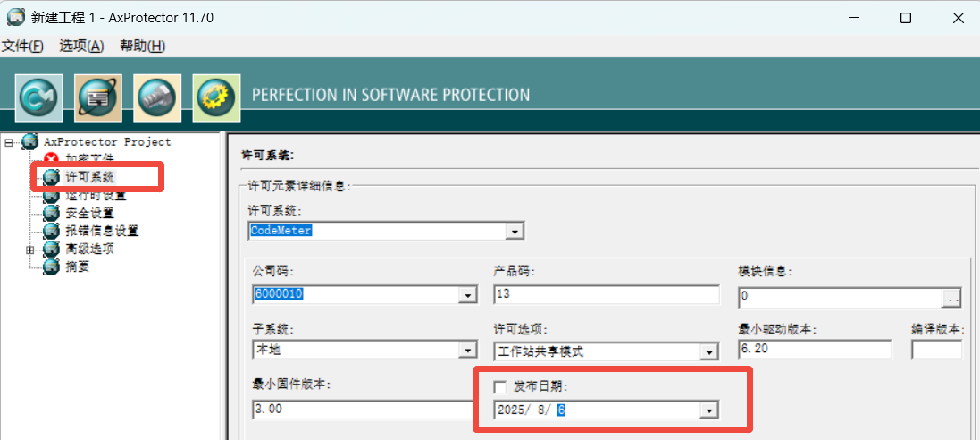Expand the 高级选项 tree node

(29, 250)
